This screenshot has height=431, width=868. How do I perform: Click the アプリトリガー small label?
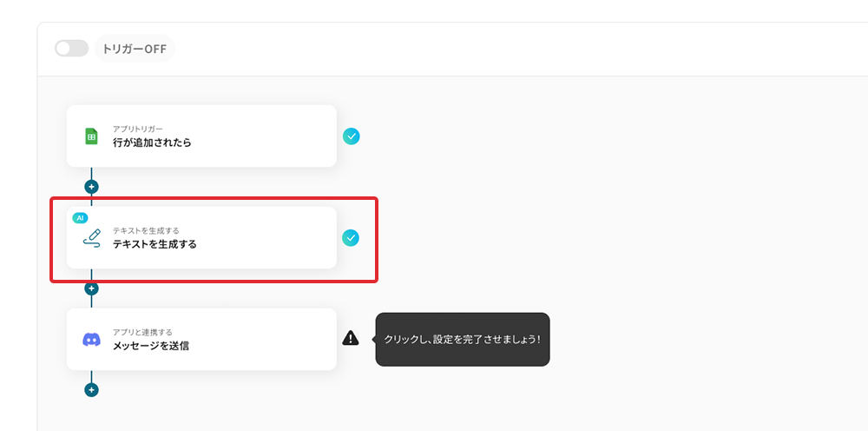click(137, 129)
